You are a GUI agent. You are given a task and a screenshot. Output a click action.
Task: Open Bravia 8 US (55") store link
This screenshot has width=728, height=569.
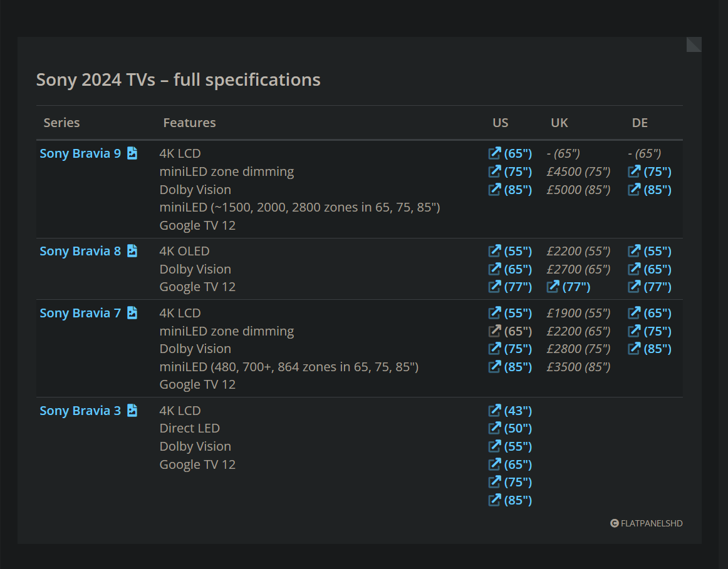pos(517,251)
